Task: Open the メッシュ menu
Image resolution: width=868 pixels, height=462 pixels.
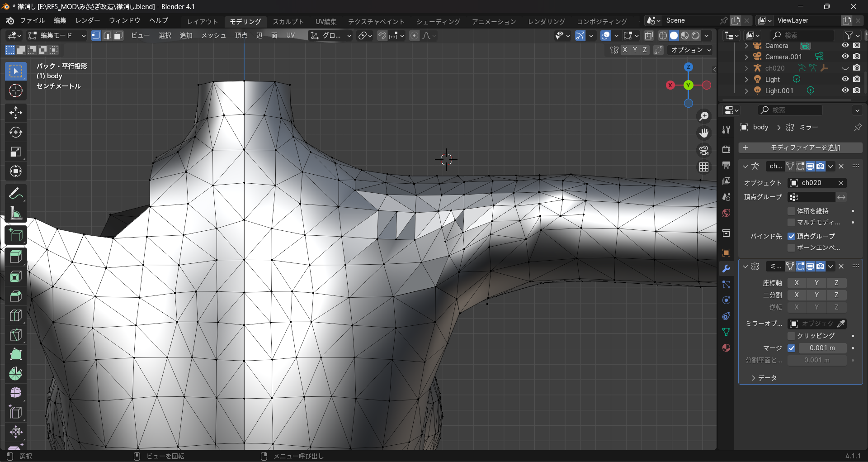Action: tap(213, 36)
